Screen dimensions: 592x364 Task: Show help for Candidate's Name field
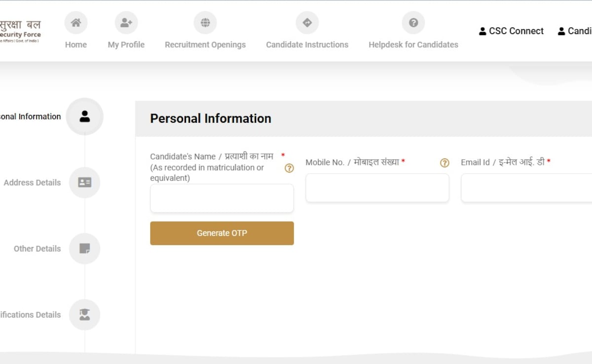[290, 168]
